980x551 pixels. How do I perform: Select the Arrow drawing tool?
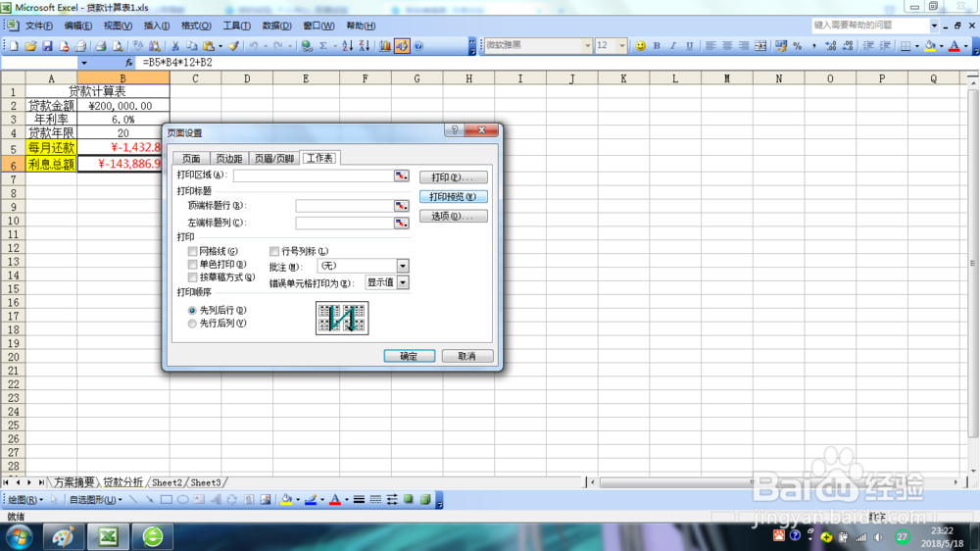point(149,500)
